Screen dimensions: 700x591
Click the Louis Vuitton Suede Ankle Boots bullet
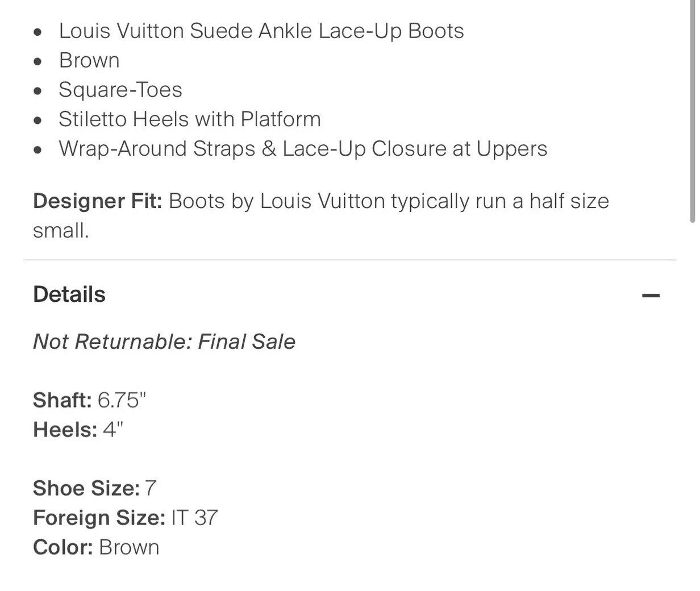pos(261,31)
